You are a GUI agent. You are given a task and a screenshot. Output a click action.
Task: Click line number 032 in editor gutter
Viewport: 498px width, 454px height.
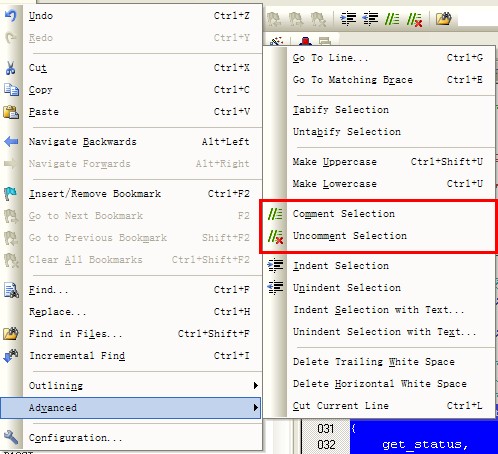[326, 445]
